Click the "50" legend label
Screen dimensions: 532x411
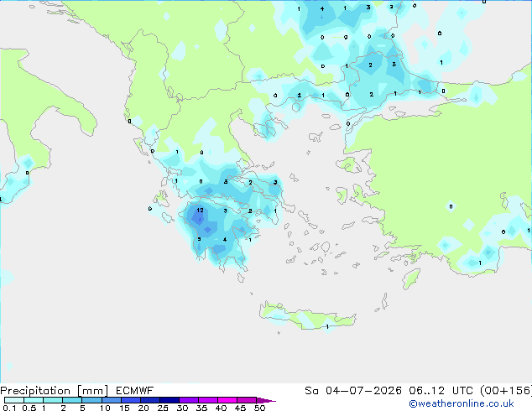pos(259,408)
